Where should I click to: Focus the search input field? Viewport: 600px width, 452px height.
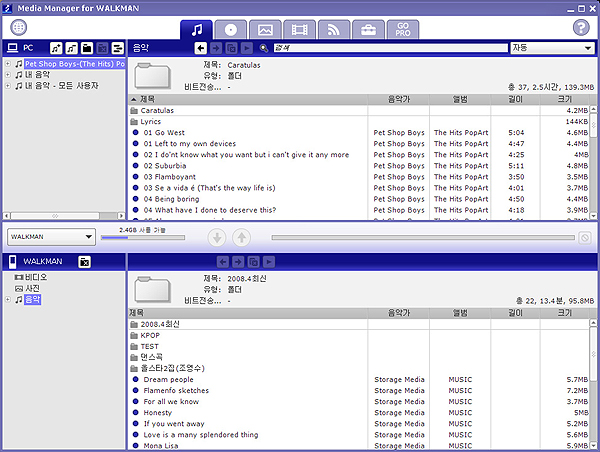390,48
